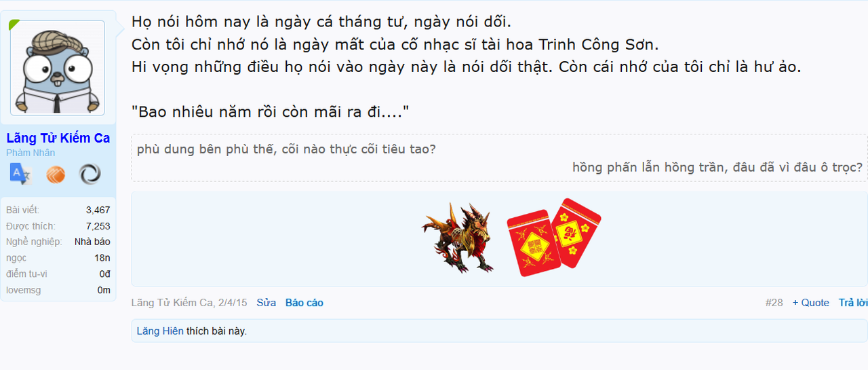Report the post via Báo cáo
This screenshot has height=370, width=868.
[x=304, y=303]
